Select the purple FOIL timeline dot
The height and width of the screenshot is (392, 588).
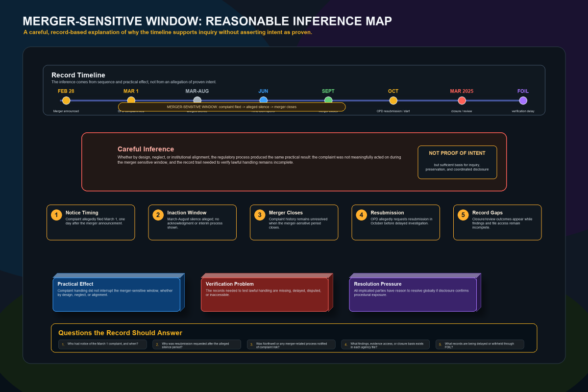[523, 100]
